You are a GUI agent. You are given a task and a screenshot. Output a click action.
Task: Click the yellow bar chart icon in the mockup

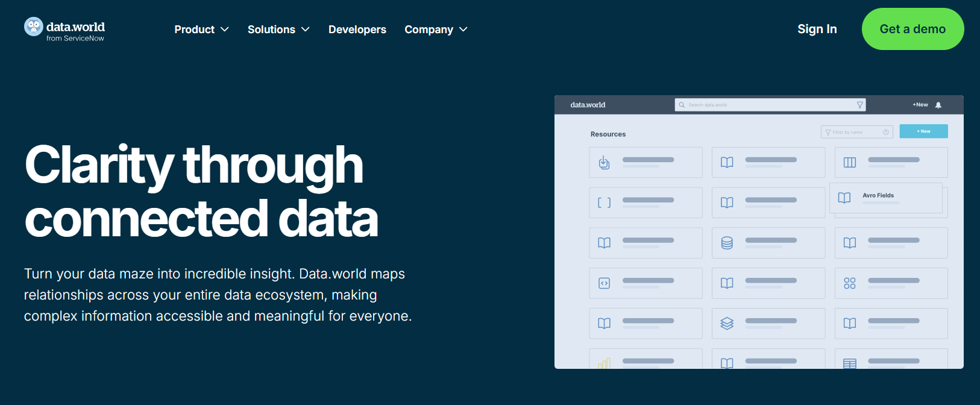[x=604, y=363]
